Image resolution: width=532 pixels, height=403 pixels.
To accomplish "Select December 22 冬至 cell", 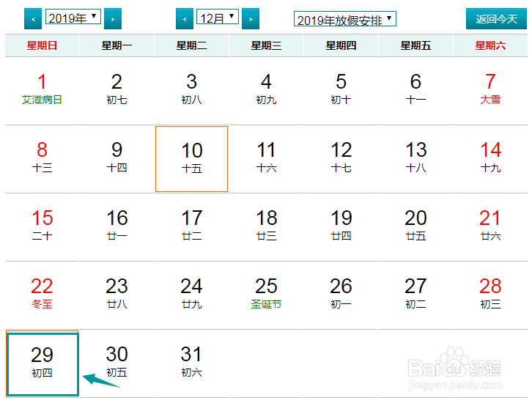I will coord(42,295).
